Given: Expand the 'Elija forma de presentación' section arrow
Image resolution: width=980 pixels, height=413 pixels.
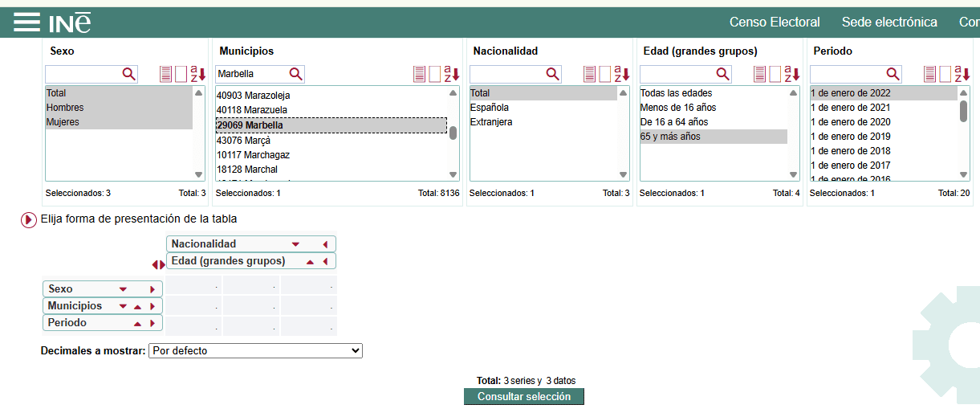Looking at the screenshot, I should [x=29, y=219].
